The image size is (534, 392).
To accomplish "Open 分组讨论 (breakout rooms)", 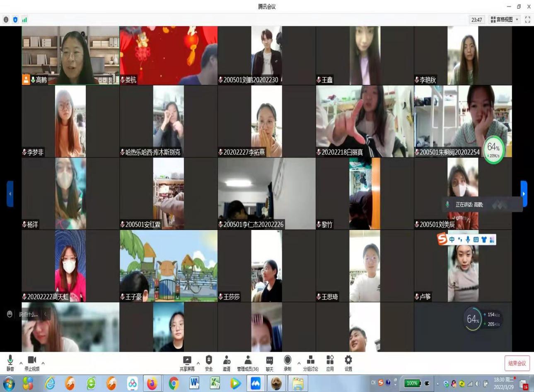I will (310, 363).
